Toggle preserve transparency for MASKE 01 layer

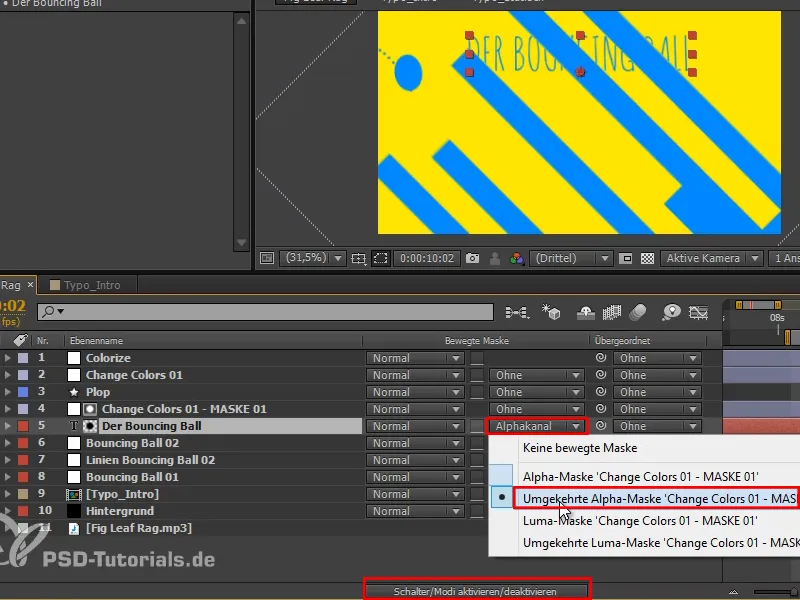click(477, 409)
